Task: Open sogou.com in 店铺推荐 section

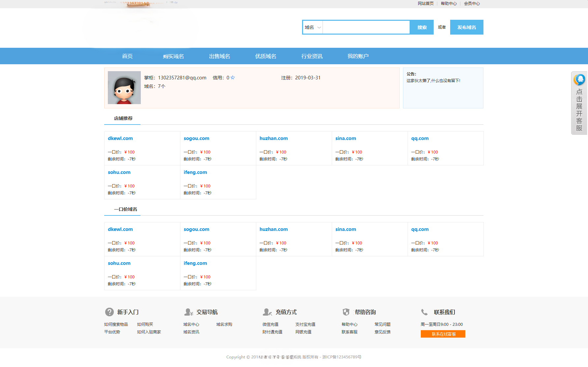Action: pyautogui.click(x=197, y=138)
